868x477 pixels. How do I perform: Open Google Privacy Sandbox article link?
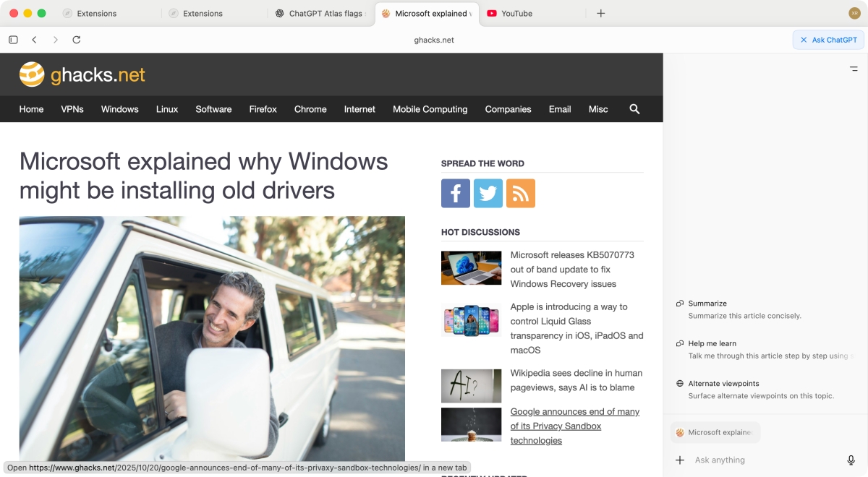[x=574, y=426]
